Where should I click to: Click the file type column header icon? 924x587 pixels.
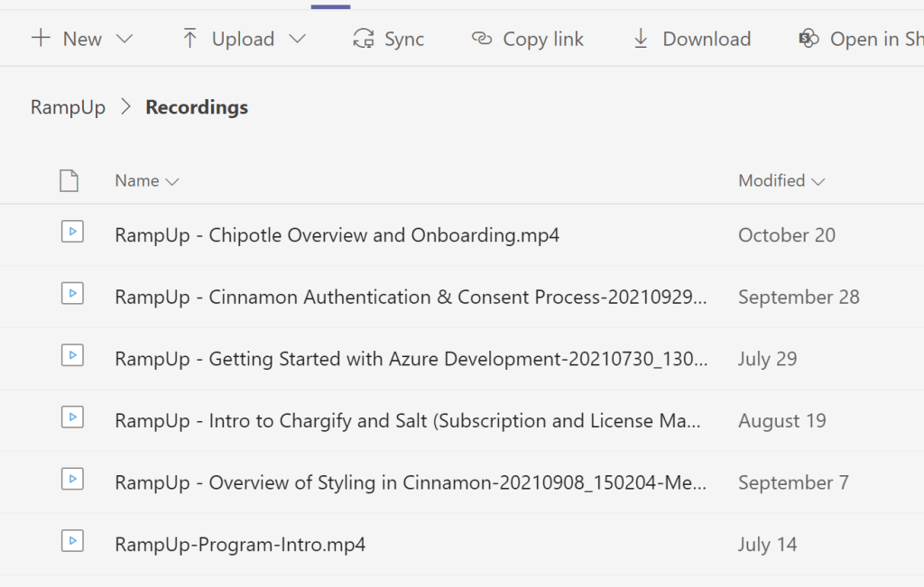click(69, 181)
